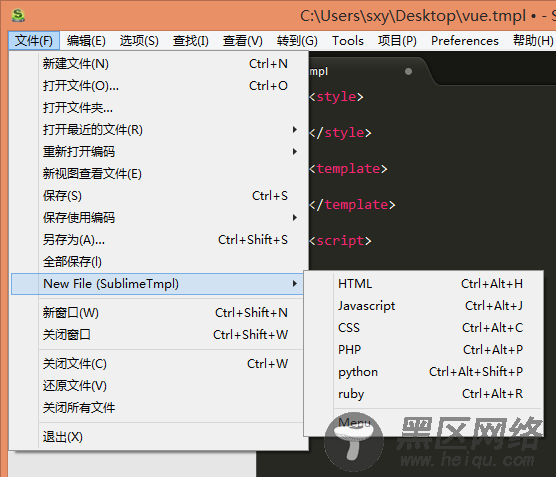Click the <style> opening tag line
The width and height of the screenshot is (556, 477).
click(336, 96)
